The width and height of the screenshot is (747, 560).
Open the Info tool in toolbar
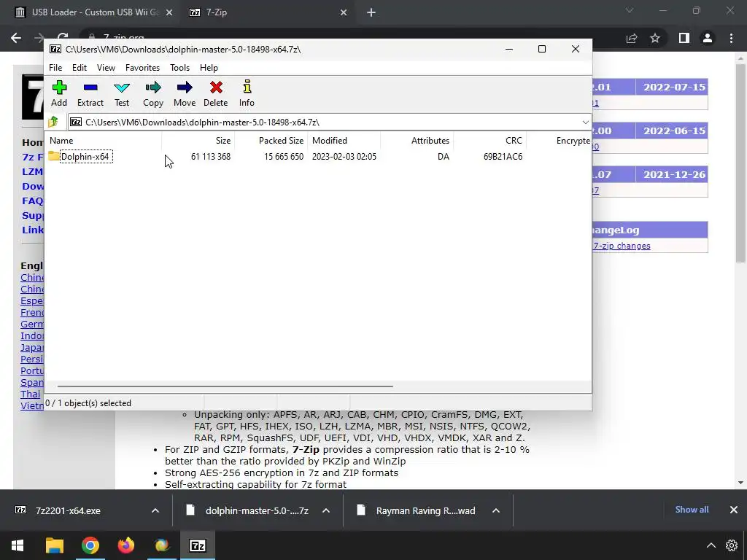pos(247,93)
